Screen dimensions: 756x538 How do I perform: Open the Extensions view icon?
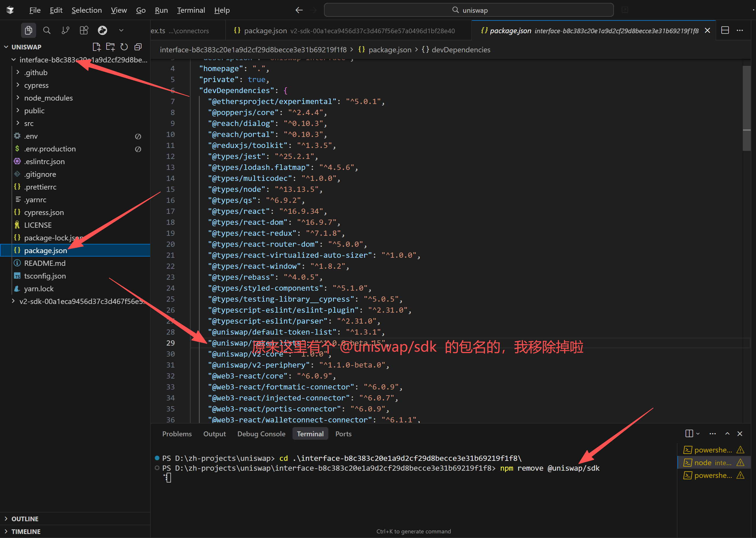(84, 30)
